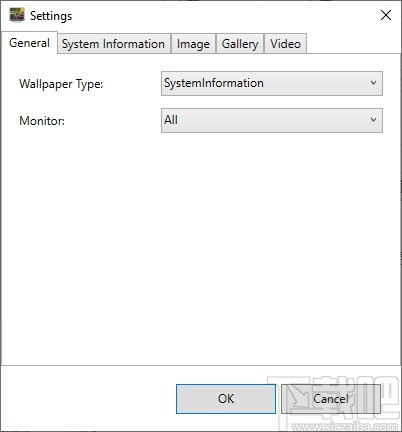Switch to the General tab
The height and width of the screenshot is (432, 402).
point(29,43)
